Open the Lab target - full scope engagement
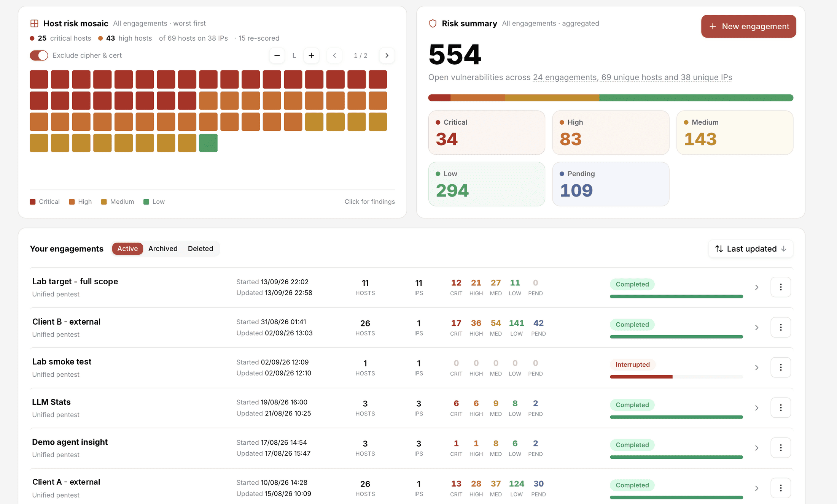Viewport: 837px width, 504px height. point(75,282)
